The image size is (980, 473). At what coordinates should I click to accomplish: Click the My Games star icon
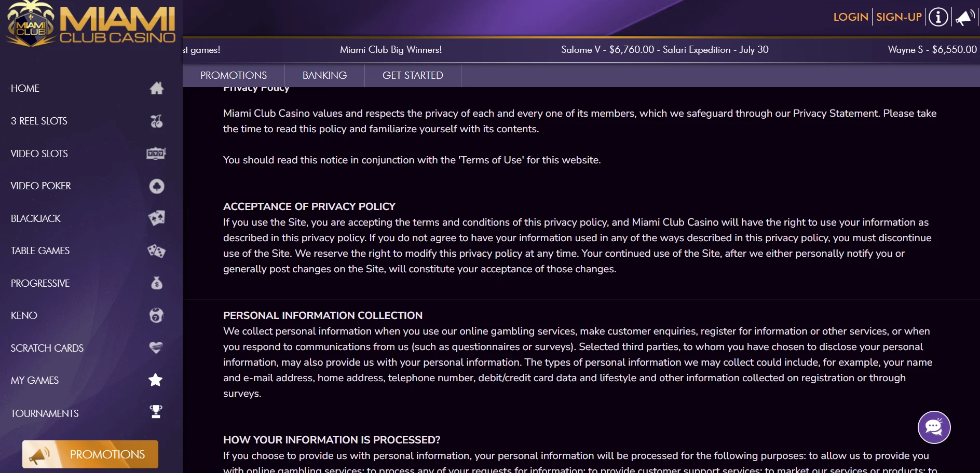pos(156,380)
